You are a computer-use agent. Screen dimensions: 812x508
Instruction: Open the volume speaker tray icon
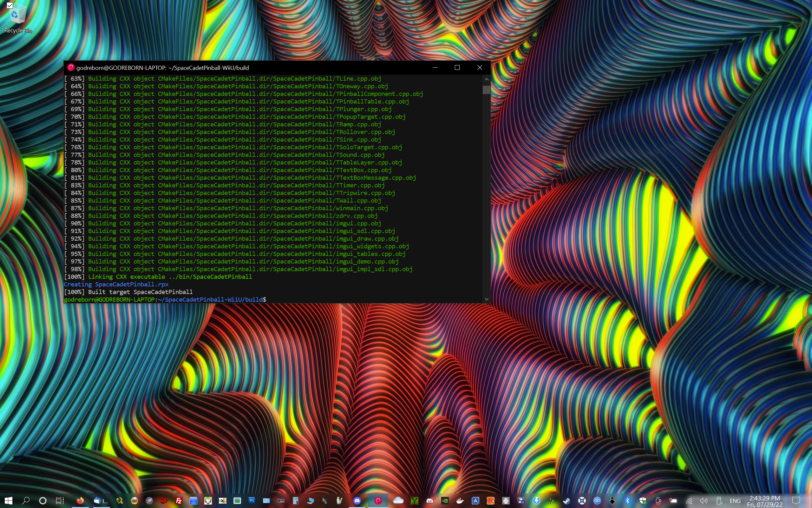pyautogui.click(x=704, y=501)
